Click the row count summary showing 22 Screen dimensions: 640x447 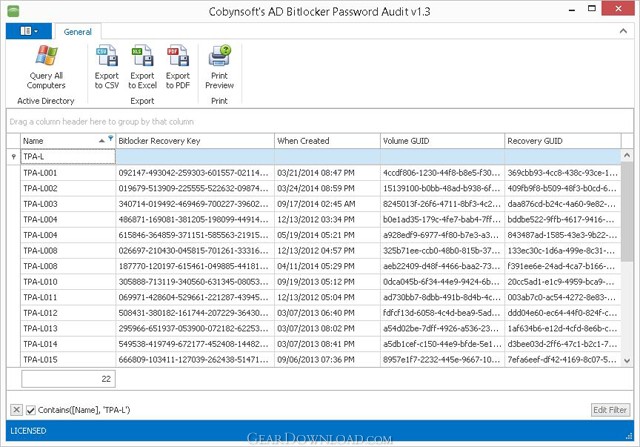click(x=68, y=379)
